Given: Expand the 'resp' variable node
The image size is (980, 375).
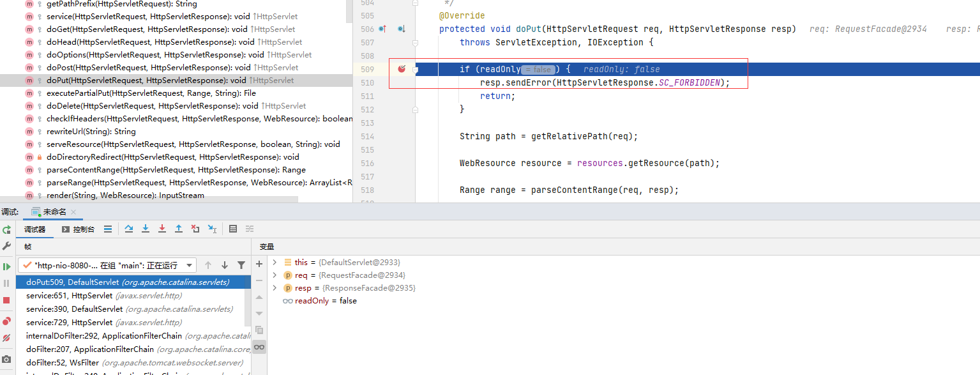Looking at the screenshot, I should [275, 288].
